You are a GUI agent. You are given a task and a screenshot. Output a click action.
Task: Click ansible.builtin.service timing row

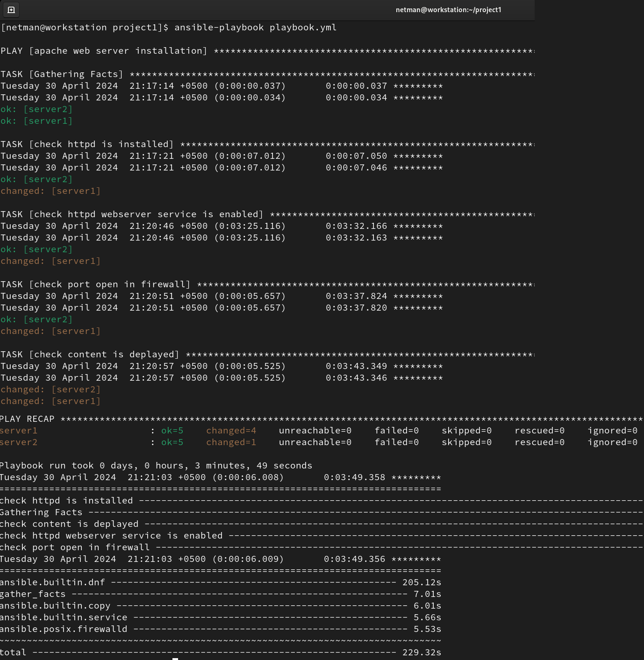click(x=221, y=617)
